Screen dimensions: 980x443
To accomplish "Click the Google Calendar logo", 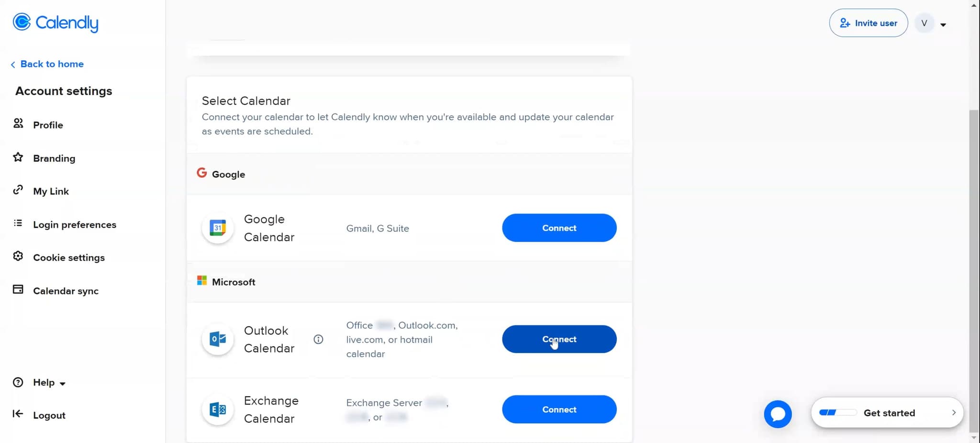I will (x=217, y=228).
